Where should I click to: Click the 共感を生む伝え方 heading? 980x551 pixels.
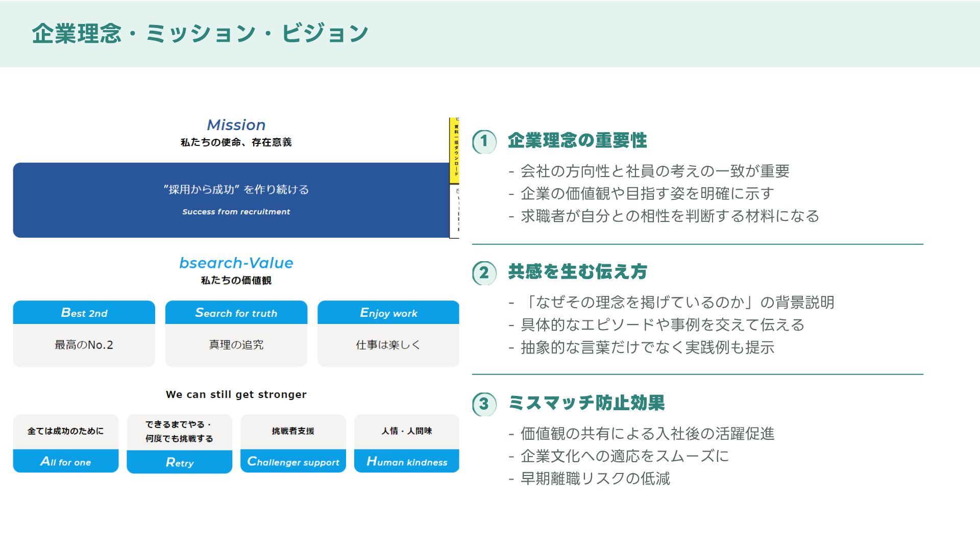coord(577,272)
